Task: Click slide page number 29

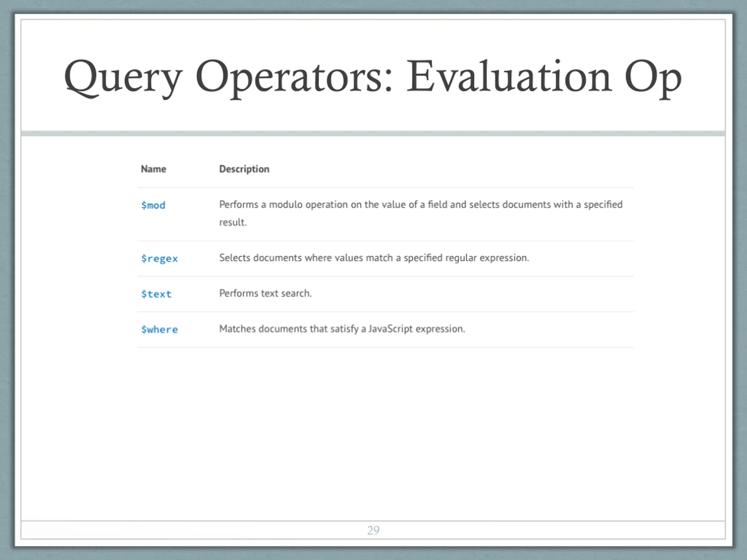Action: [373, 530]
